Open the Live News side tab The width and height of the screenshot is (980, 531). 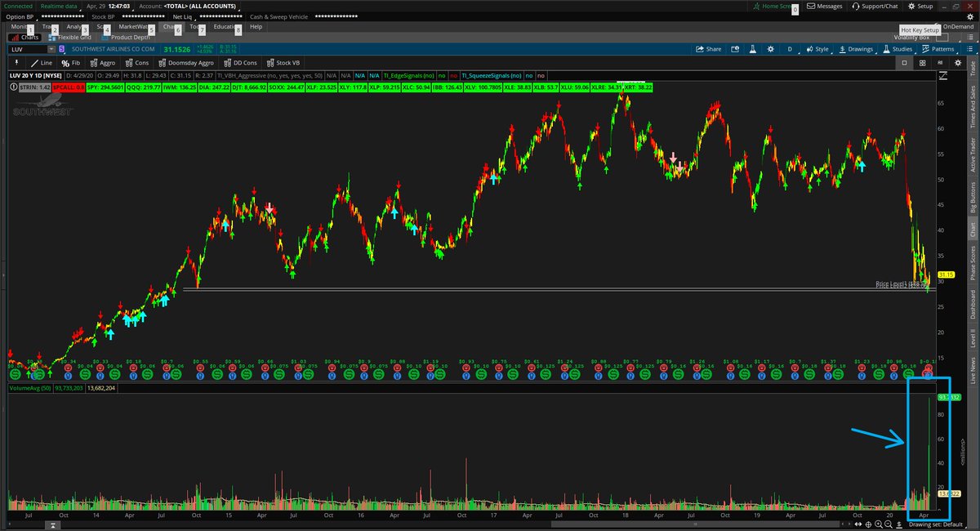973,370
